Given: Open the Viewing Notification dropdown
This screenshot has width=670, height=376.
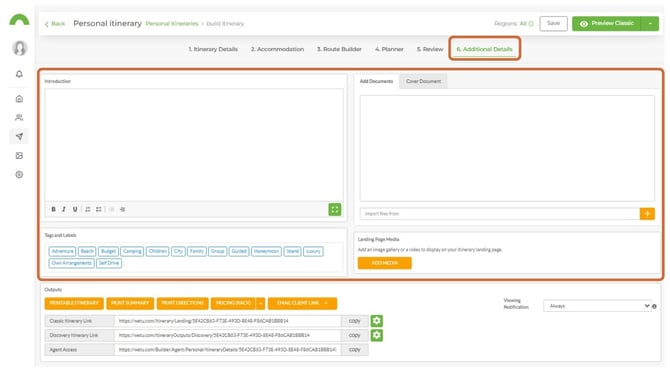Looking at the screenshot, I should pyautogui.click(x=597, y=306).
